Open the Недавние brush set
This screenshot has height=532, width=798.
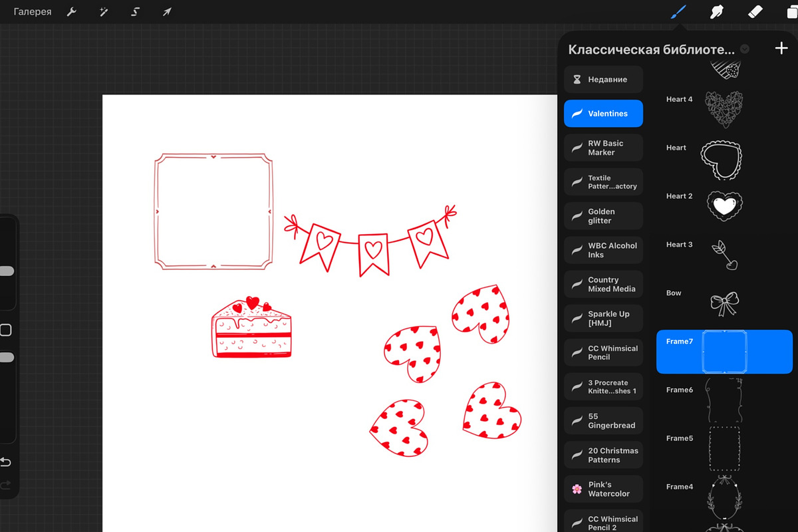point(603,80)
